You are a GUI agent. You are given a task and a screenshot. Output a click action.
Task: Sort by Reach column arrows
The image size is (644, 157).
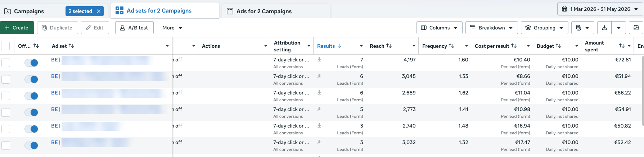click(389, 46)
